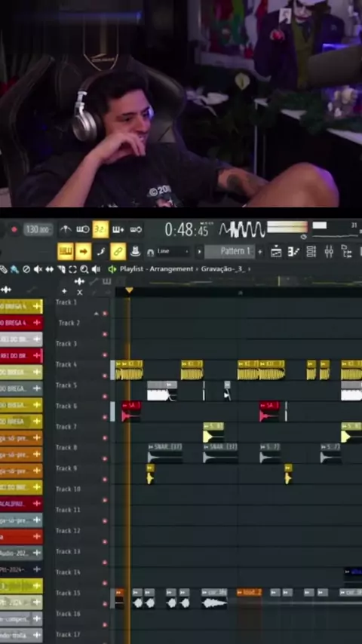Toggle the metronome icon

pos(65,229)
